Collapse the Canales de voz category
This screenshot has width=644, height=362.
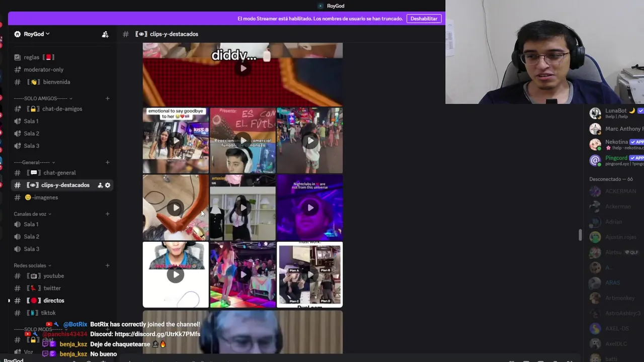click(33, 214)
